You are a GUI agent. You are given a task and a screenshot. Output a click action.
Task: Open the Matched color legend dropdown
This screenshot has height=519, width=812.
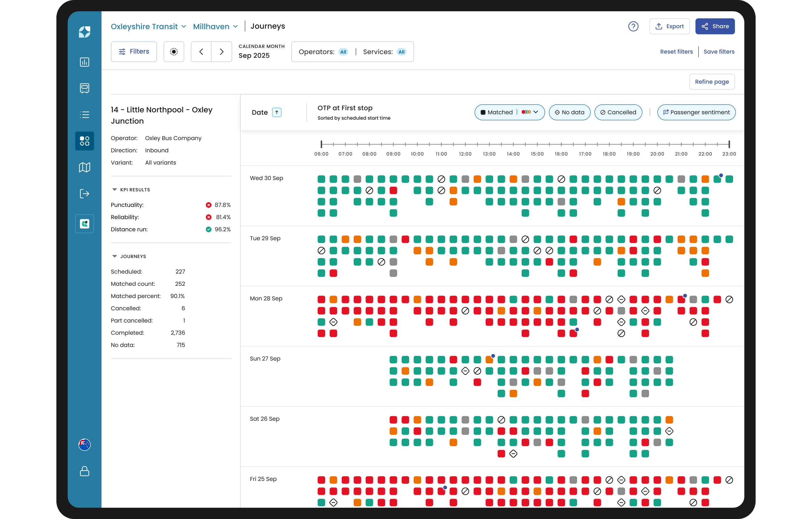point(530,113)
